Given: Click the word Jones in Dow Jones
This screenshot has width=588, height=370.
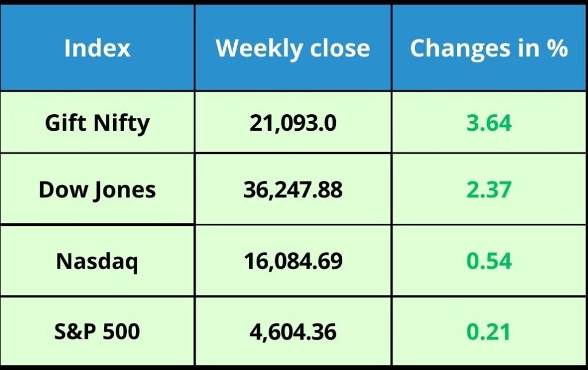Looking at the screenshot, I should point(125,191).
